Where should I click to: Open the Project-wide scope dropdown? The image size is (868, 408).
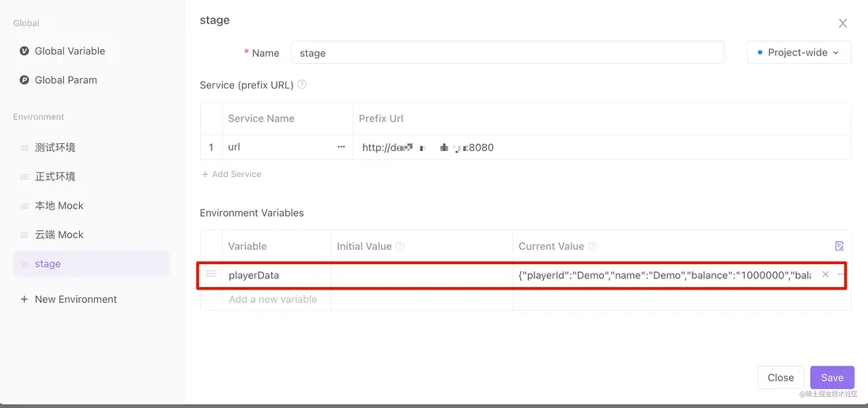point(798,52)
